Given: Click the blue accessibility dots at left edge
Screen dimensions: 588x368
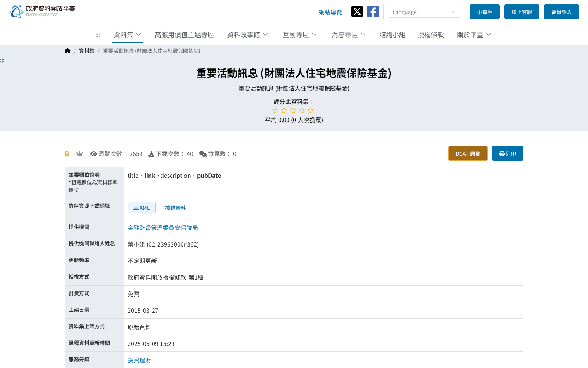Looking at the screenshot, I should pyautogui.click(x=2, y=60).
